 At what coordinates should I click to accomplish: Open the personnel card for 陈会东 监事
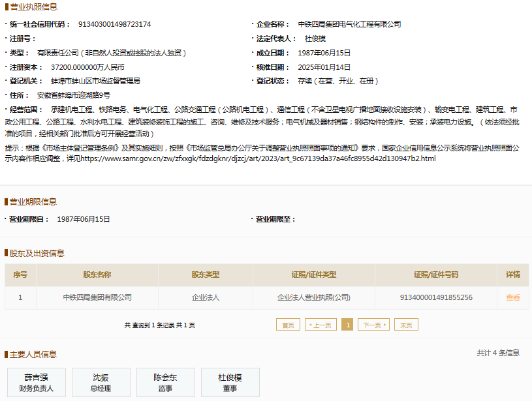166,382
